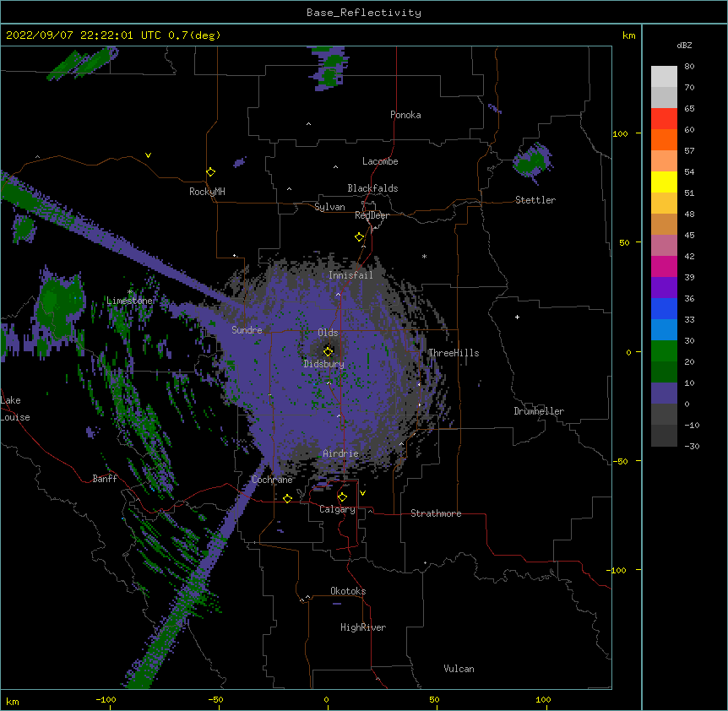Click the Olds town label
Image resolution: width=728 pixels, height=711 pixels.
click(x=328, y=333)
